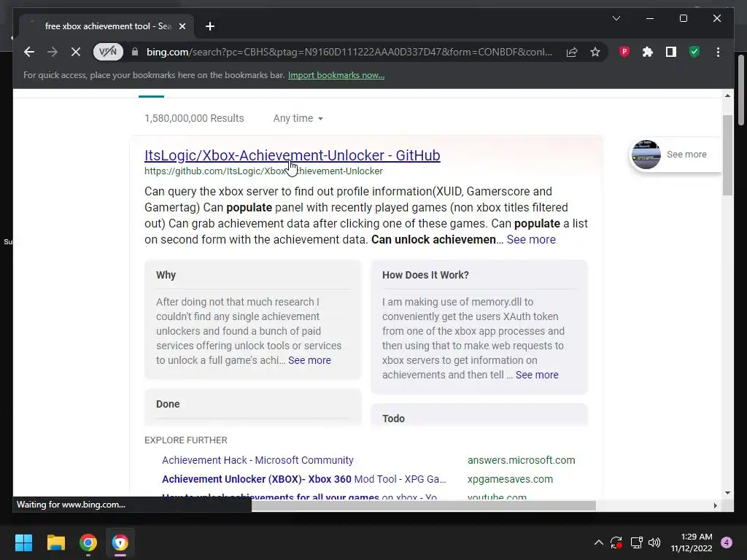Open the browser three-dot menu
The height and width of the screenshot is (560, 747).
pos(718,52)
